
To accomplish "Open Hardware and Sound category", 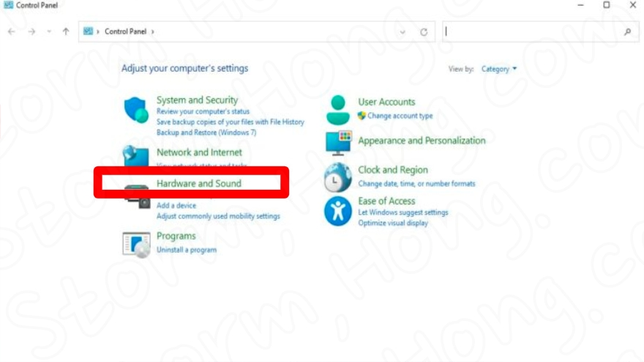I will [199, 183].
